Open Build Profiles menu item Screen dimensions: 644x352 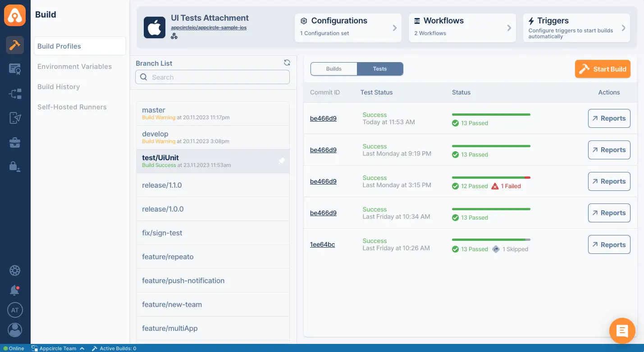pos(80,46)
